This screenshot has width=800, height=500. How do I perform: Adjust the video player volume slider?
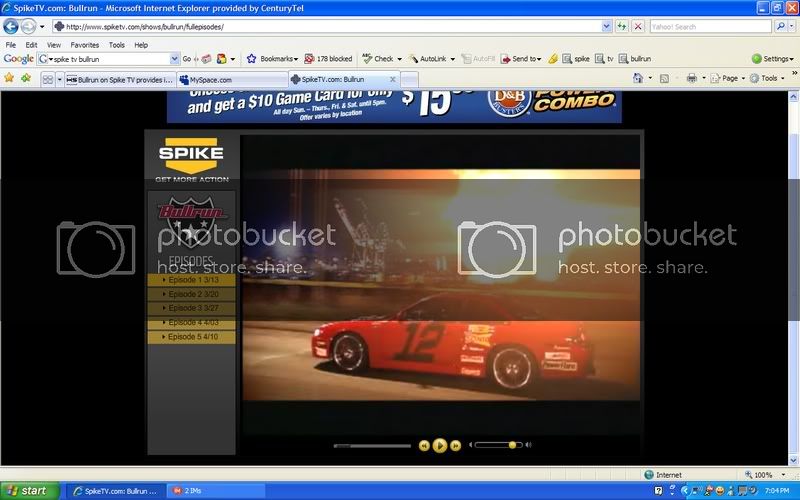[512, 445]
